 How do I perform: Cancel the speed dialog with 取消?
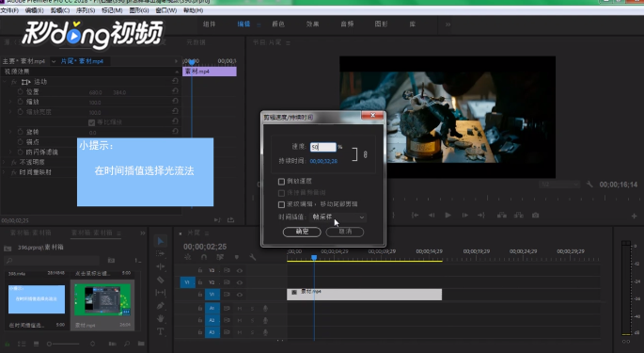[345, 232]
